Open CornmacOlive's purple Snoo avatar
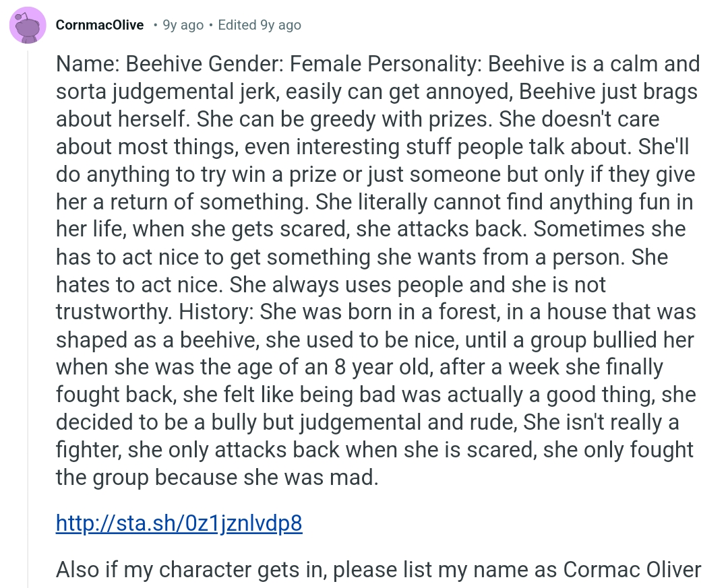 click(x=28, y=25)
